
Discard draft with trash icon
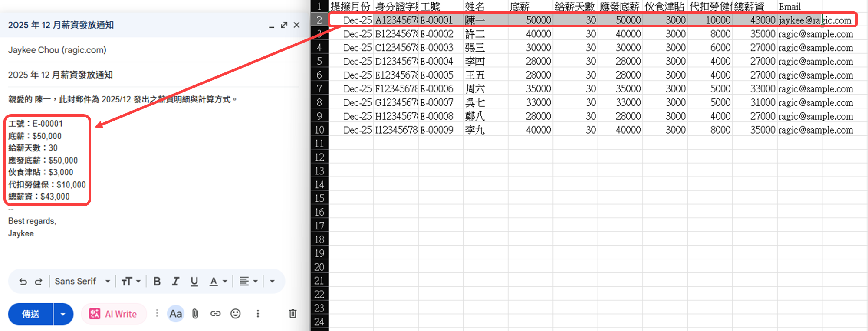tap(293, 314)
